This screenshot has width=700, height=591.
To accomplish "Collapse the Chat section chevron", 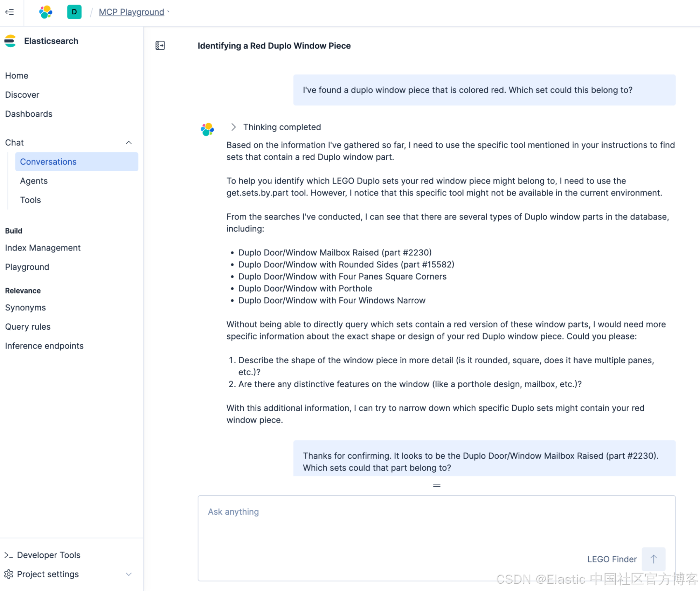I will (129, 143).
